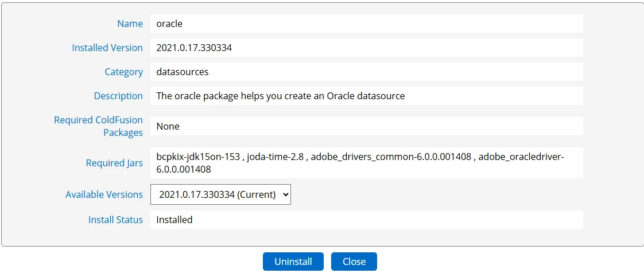Click the Required Jars label
Image resolution: width=644 pixels, height=277 pixels.
[114, 163]
